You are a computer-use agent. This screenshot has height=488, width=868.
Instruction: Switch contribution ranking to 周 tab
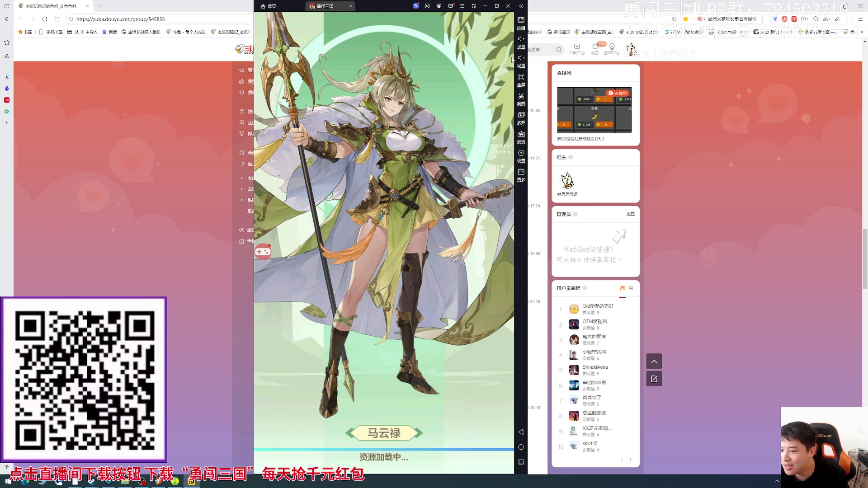pos(623,288)
